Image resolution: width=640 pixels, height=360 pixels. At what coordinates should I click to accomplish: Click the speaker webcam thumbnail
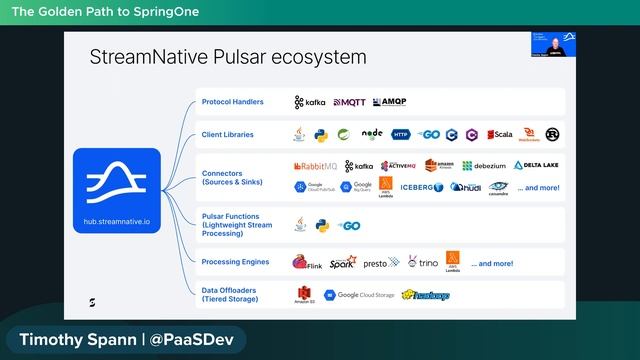click(x=553, y=44)
